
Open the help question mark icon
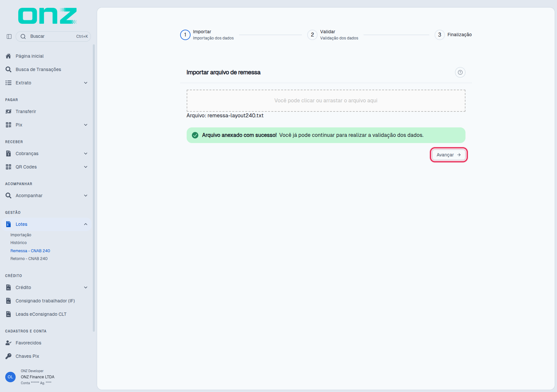tap(460, 72)
